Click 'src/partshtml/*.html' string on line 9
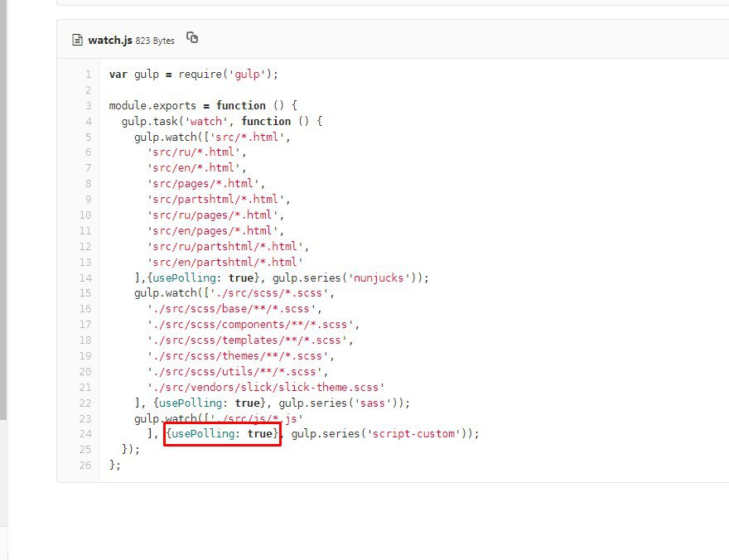Screen dimensions: 729x560 215,200
